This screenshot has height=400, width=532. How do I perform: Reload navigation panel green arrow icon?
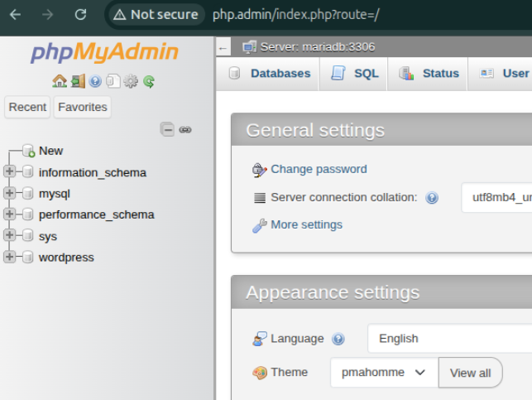(149, 81)
